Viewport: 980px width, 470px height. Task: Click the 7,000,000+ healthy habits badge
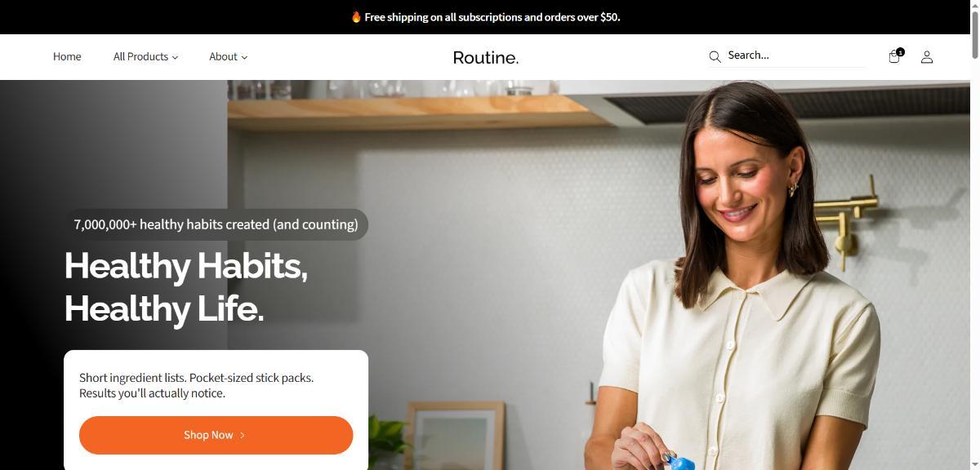coord(216,224)
